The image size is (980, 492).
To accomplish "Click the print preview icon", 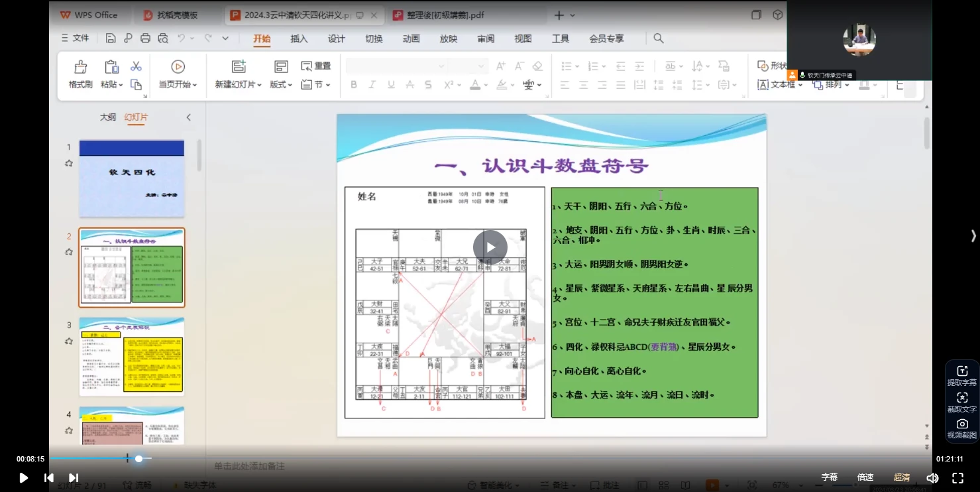I will click(163, 38).
